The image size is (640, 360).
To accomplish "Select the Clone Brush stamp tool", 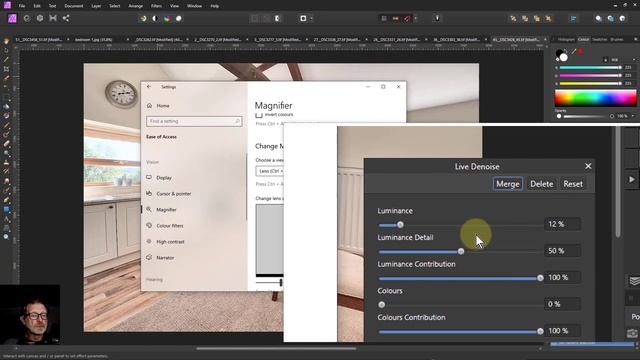I will [x=6, y=162].
